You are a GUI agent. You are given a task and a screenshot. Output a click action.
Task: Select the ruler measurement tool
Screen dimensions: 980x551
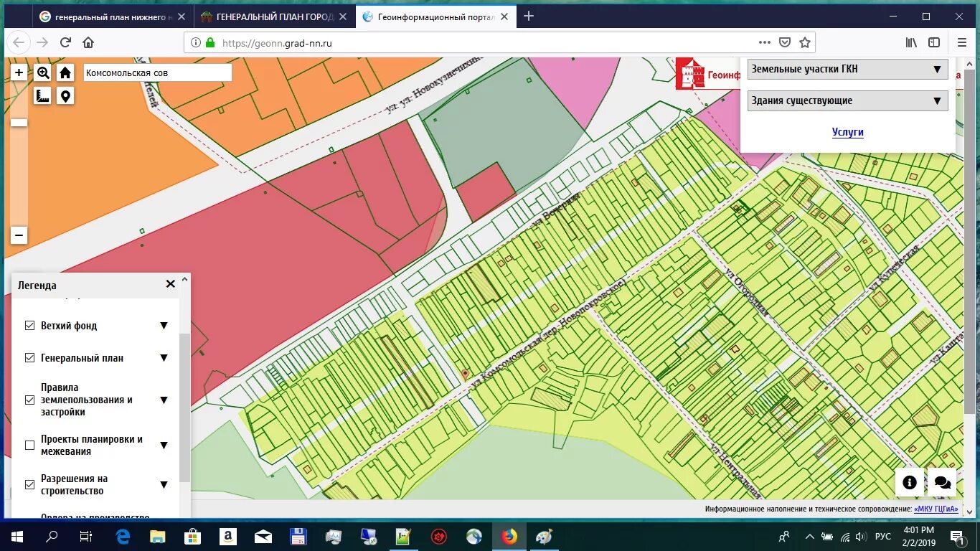coord(43,96)
